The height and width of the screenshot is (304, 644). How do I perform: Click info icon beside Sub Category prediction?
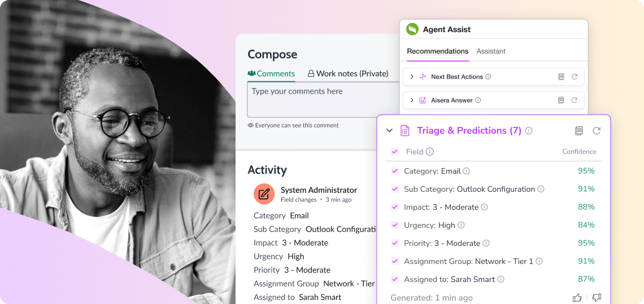541,189
